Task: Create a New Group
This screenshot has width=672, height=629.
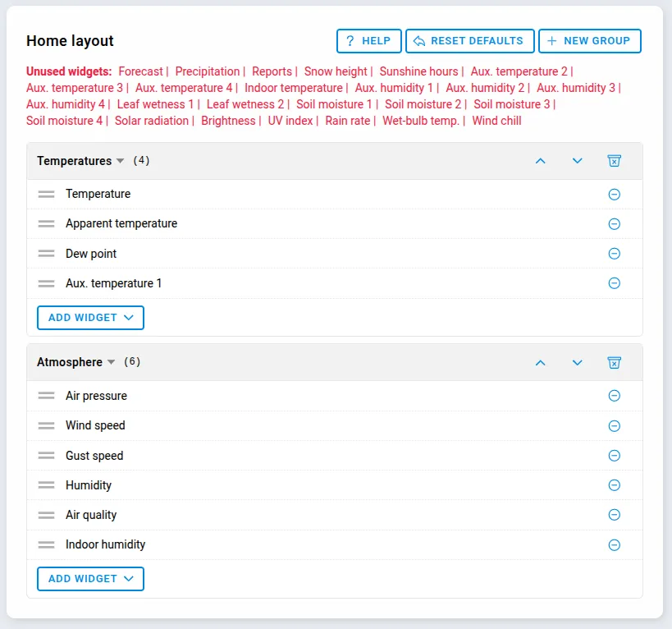Action: pyautogui.click(x=590, y=41)
